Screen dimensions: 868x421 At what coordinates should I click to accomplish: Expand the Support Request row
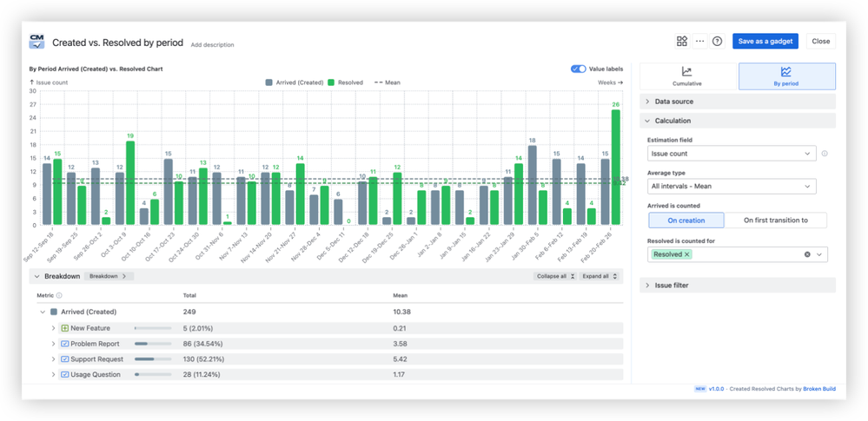[x=54, y=359]
